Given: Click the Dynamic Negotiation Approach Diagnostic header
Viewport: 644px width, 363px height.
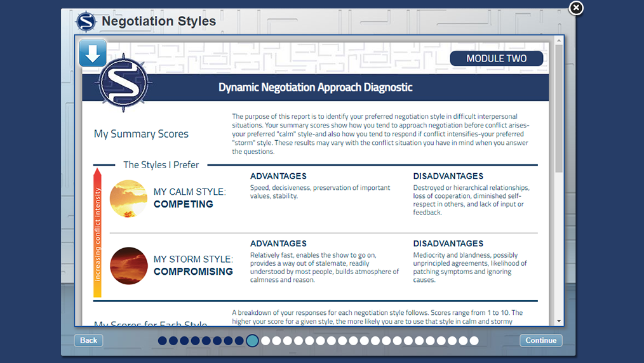Looking at the screenshot, I should (x=316, y=88).
